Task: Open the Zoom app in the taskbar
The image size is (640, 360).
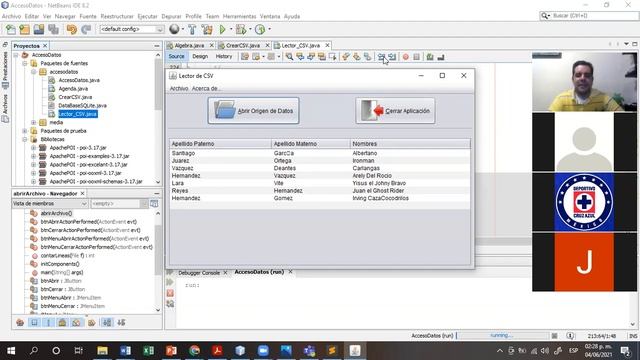Action: click(x=263, y=351)
